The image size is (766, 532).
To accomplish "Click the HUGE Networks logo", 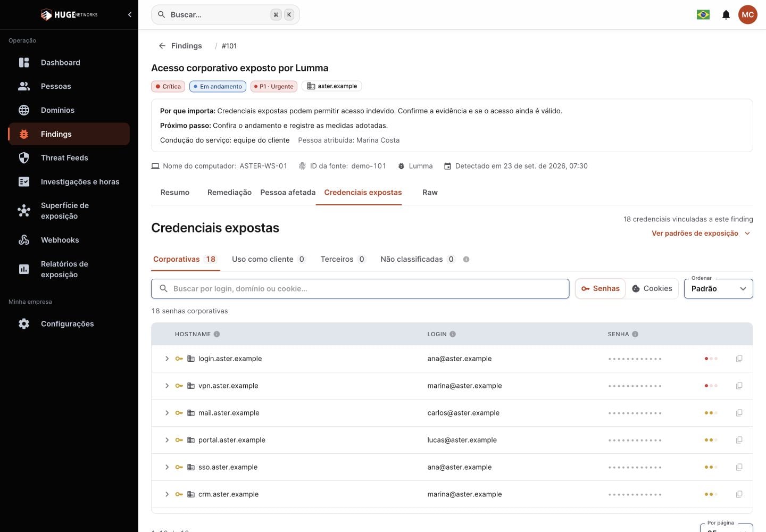I will click(69, 15).
